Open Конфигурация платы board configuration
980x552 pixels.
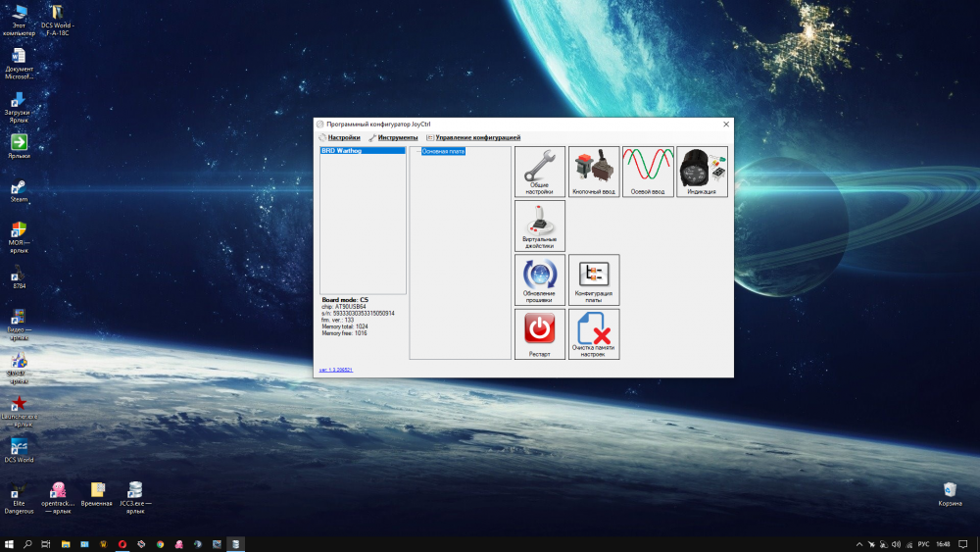point(594,279)
